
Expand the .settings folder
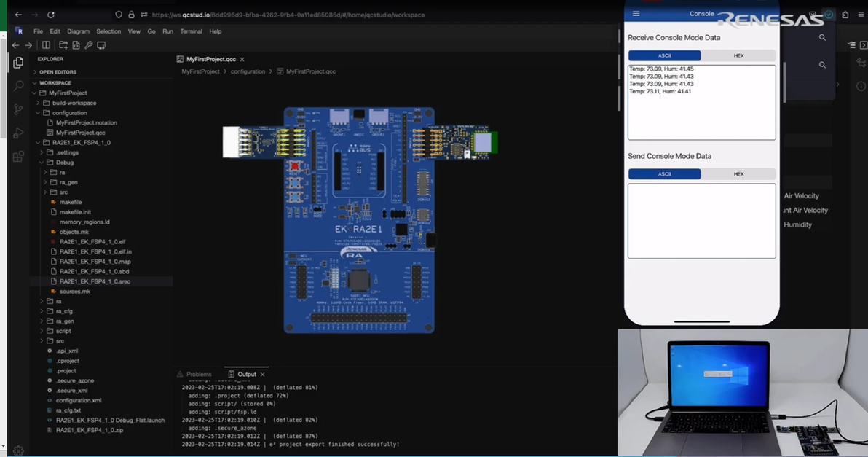pos(67,152)
